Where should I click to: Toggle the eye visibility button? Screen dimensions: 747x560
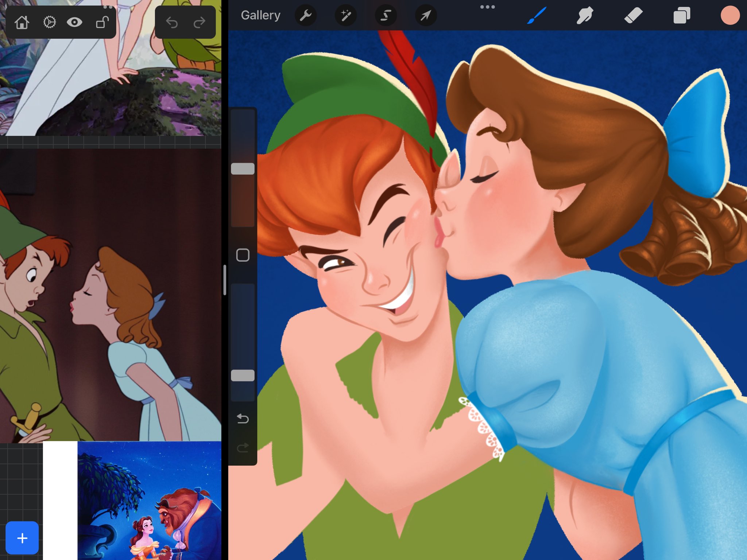tap(74, 22)
